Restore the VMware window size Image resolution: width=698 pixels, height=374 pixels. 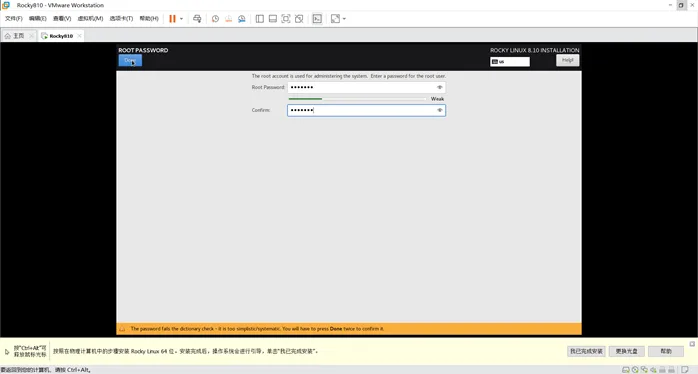681,5
